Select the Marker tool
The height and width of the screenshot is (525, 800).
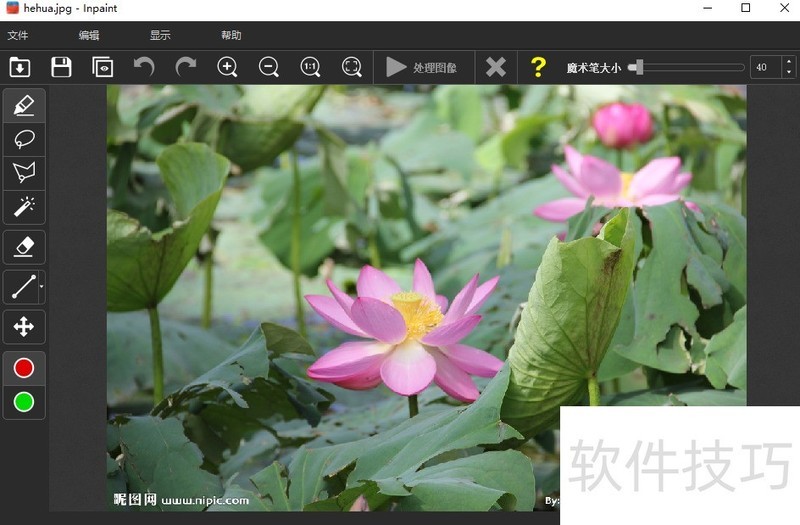24,106
